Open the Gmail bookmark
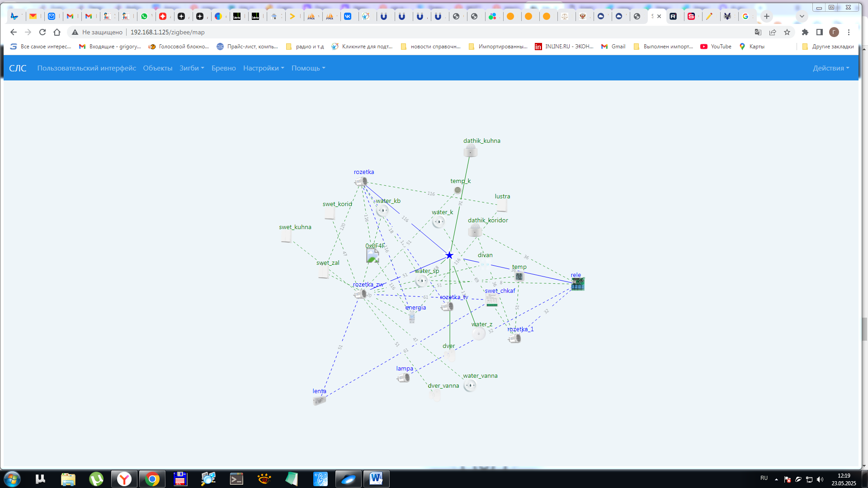This screenshot has height=488, width=868. pyautogui.click(x=613, y=47)
